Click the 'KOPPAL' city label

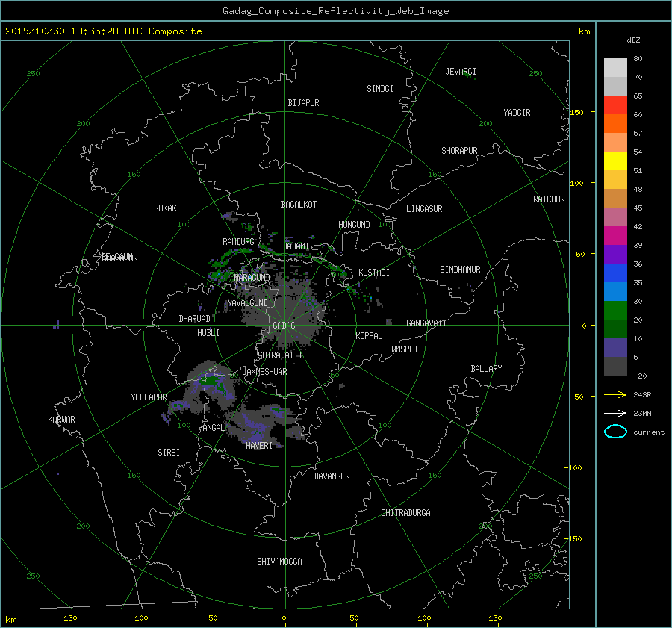(x=369, y=335)
